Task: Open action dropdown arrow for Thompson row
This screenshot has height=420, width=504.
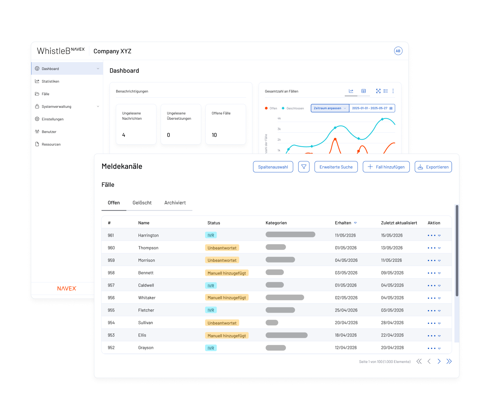Action: click(x=439, y=248)
